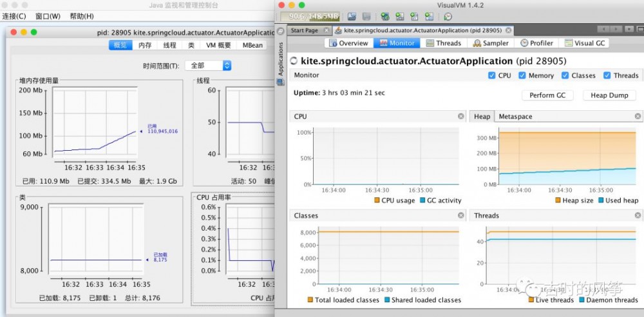
Task: Expand the Applications side panel
Action: (x=281, y=58)
